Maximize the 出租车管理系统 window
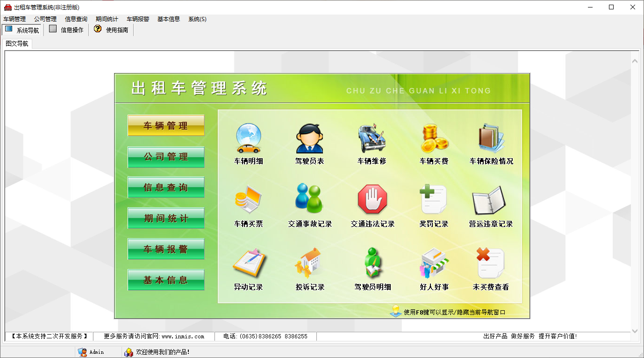Screen dimensions: 644x358 [x=611, y=7]
